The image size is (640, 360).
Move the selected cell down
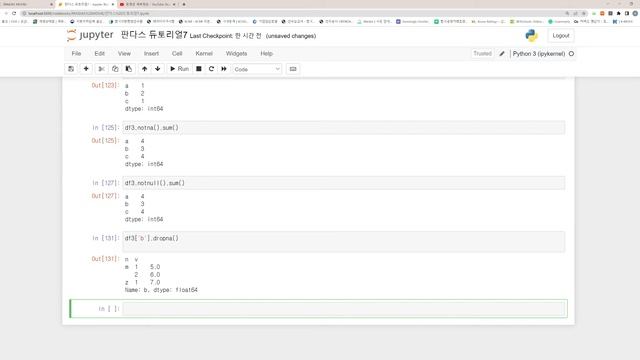coord(158,69)
